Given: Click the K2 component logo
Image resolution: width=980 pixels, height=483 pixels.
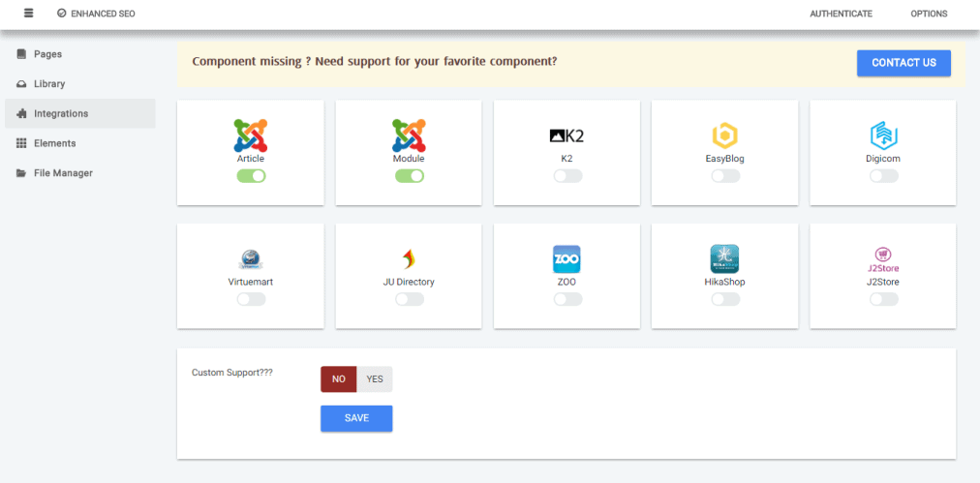Looking at the screenshot, I should point(567,136).
